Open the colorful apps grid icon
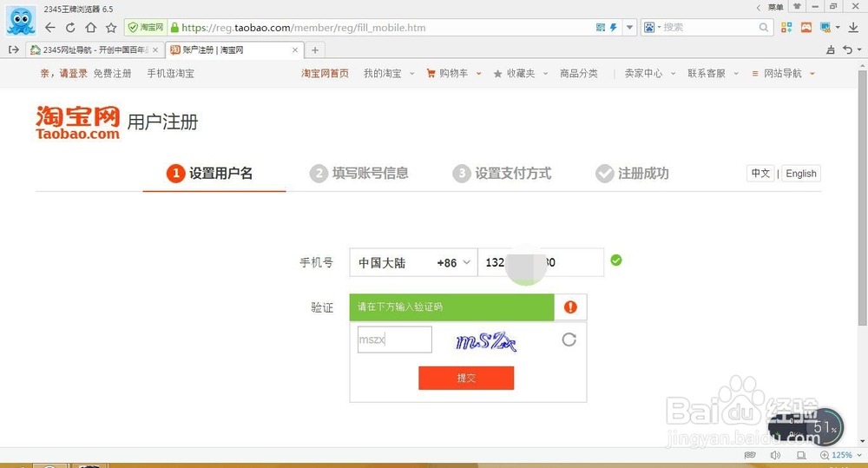The width and height of the screenshot is (868, 468). coord(786,27)
